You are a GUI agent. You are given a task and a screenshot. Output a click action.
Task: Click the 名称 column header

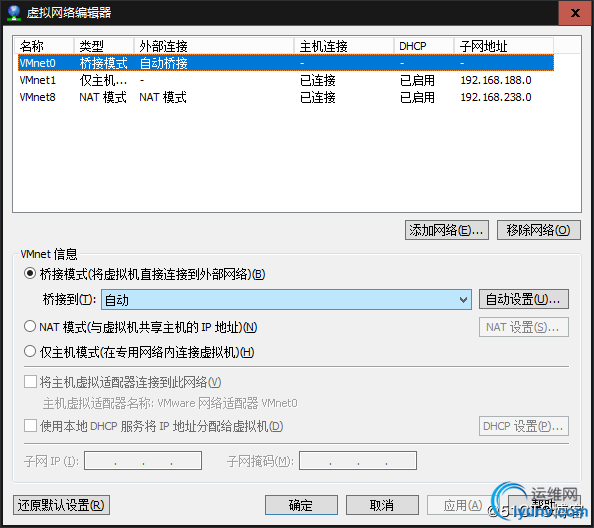click(x=44, y=46)
